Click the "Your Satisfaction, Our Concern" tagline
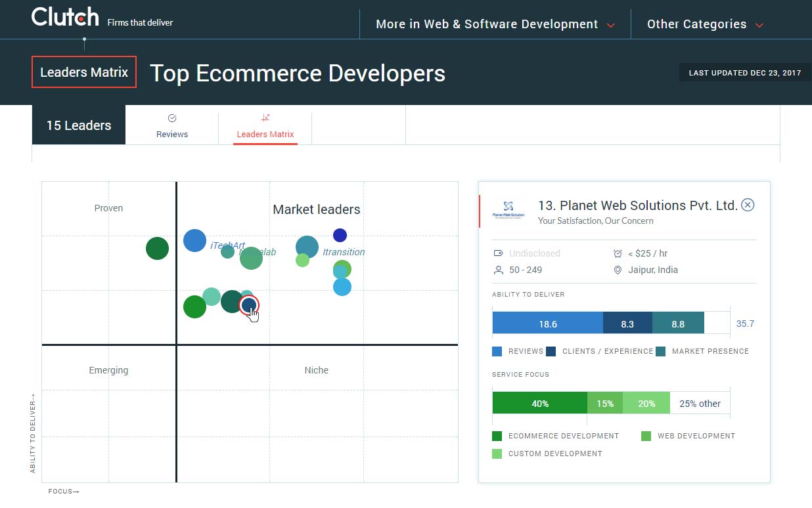The height and width of the screenshot is (508, 812). pos(596,221)
